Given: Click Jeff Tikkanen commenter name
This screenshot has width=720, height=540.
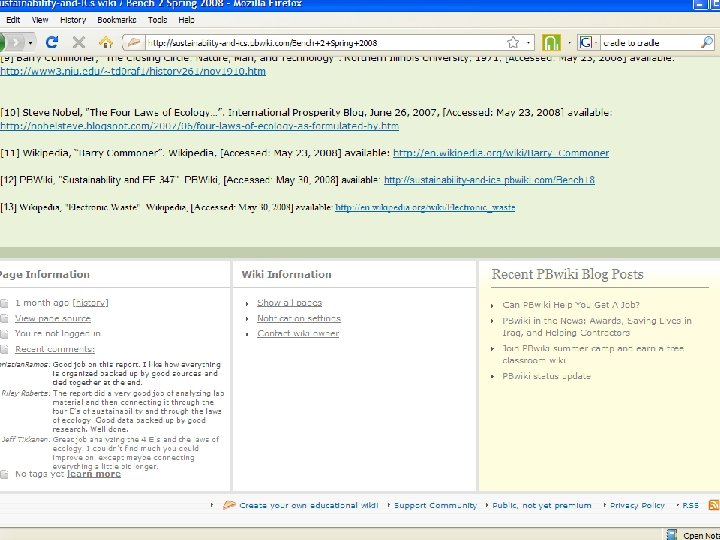Looking at the screenshot, I should [25, 439].
